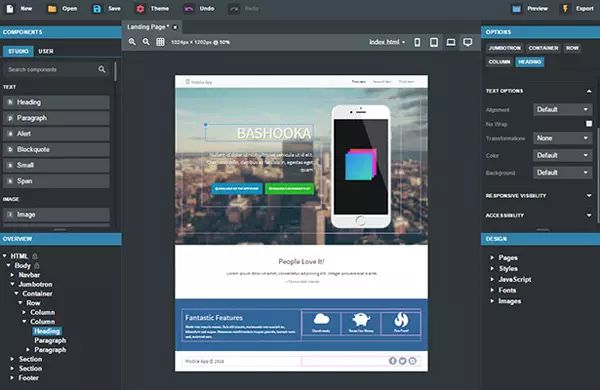600x390 pixels.
Task: Click the lock icon beside Body
Action: tap(37, 265)
